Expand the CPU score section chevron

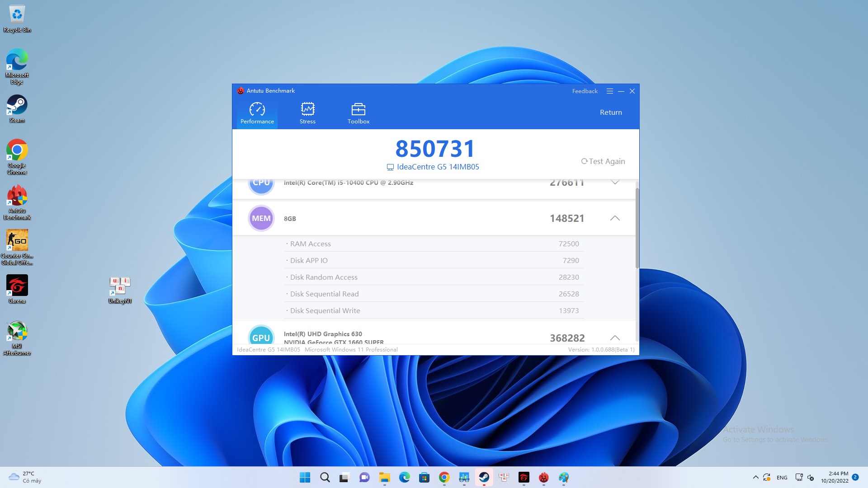[x=615, y=183]
